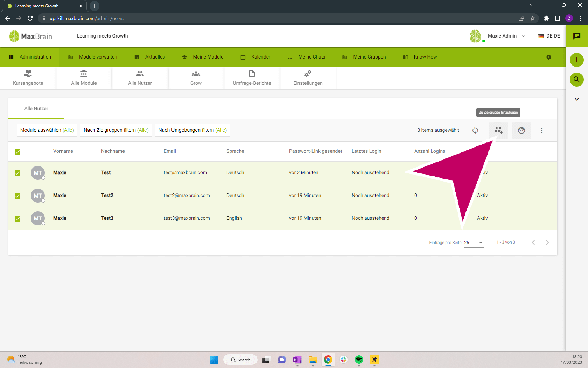Click the MaxBrain logo
588x368 pixels.
31,36
